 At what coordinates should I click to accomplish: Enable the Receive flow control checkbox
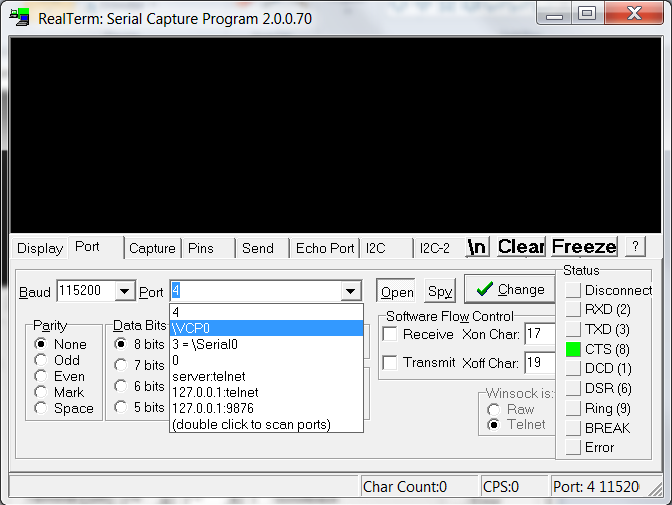click(x=390, y=334)
